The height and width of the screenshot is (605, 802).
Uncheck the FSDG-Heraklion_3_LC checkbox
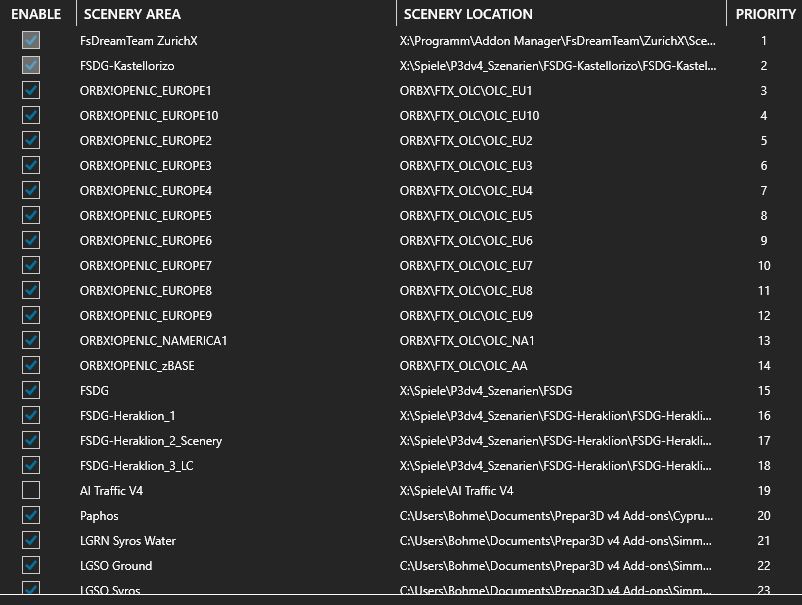pos(31,466)
